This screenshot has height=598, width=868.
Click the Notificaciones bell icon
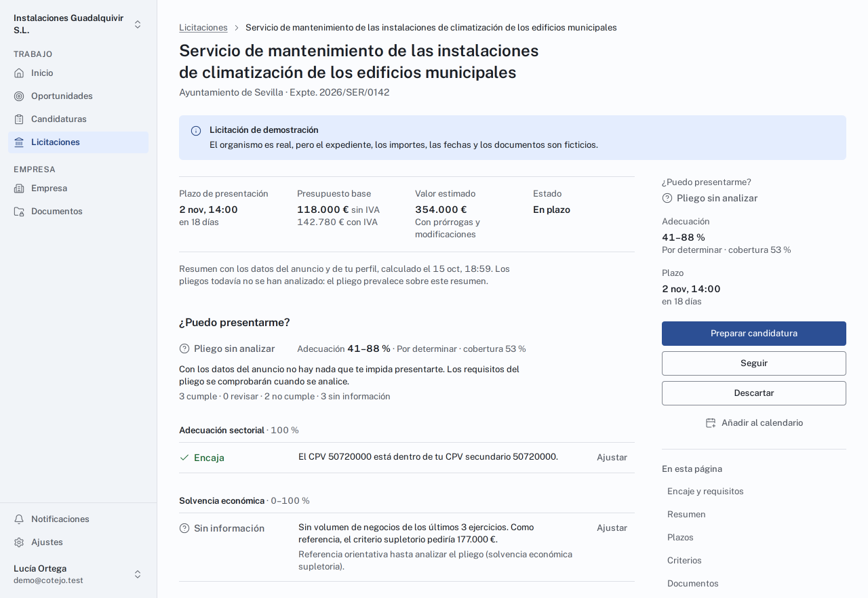pos(19,519)
